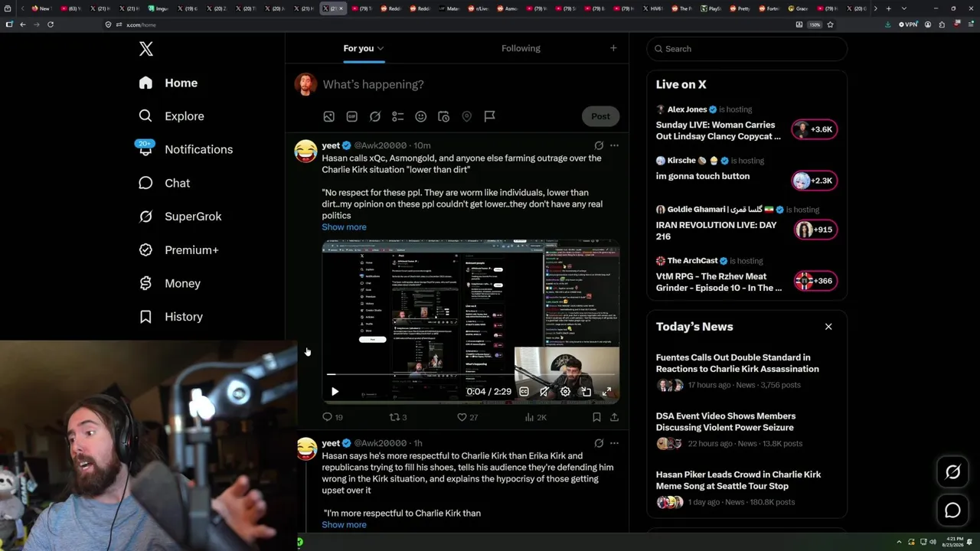Image resolution: width=980 pixels, height=551 pixels.
Task: Show more of the 'lower than dirt' post
Action: point(344,227)
